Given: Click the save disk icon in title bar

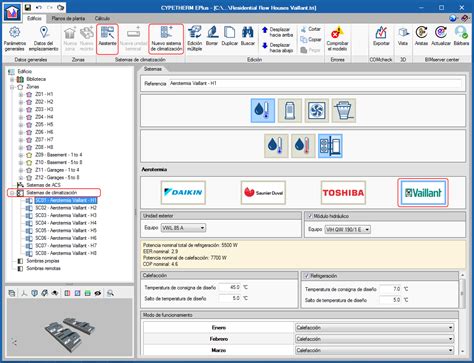Looking at the screenshot, I should (28, 7).
